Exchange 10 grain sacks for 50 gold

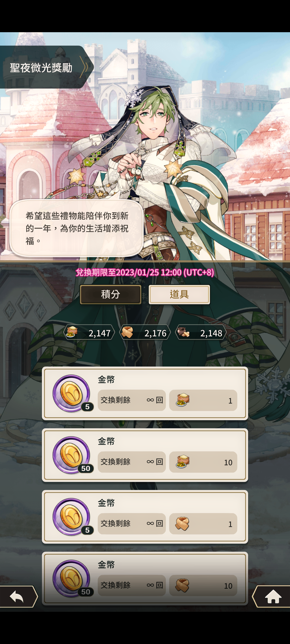203,462
